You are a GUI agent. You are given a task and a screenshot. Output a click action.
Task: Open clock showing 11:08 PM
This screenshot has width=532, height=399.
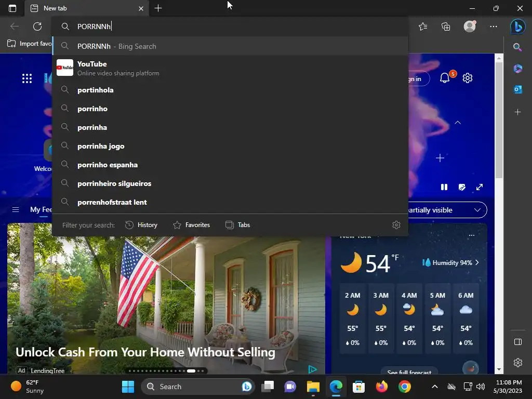click(x=508, y=387)
